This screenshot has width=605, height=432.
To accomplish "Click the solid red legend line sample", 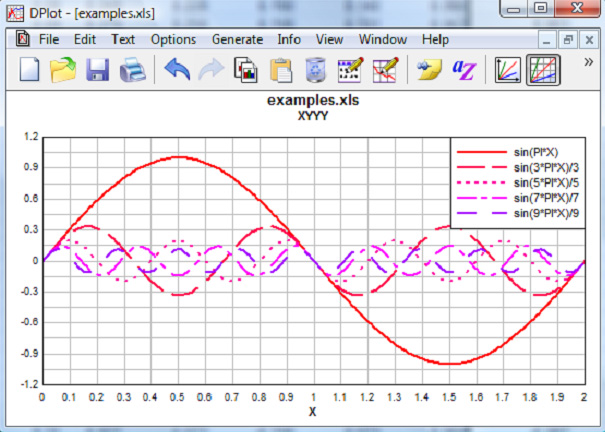I will point(482,152).
